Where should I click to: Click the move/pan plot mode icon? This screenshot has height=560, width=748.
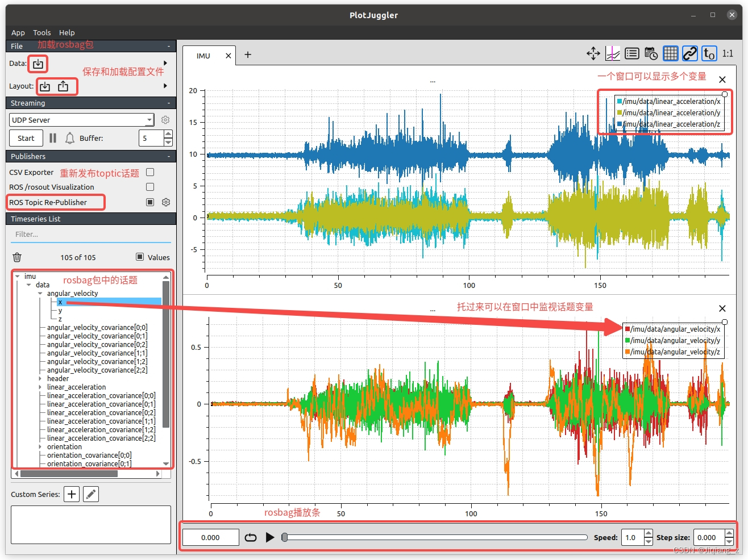593,53
